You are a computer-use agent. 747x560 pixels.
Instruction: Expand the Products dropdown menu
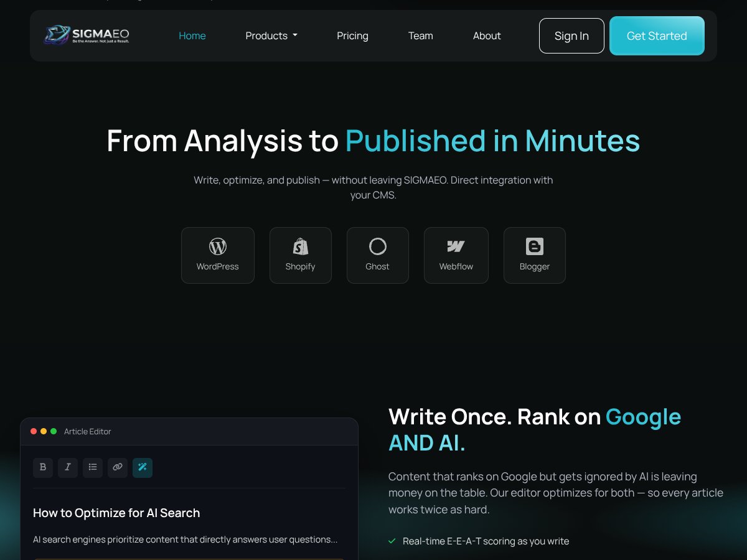coord(271,36)
